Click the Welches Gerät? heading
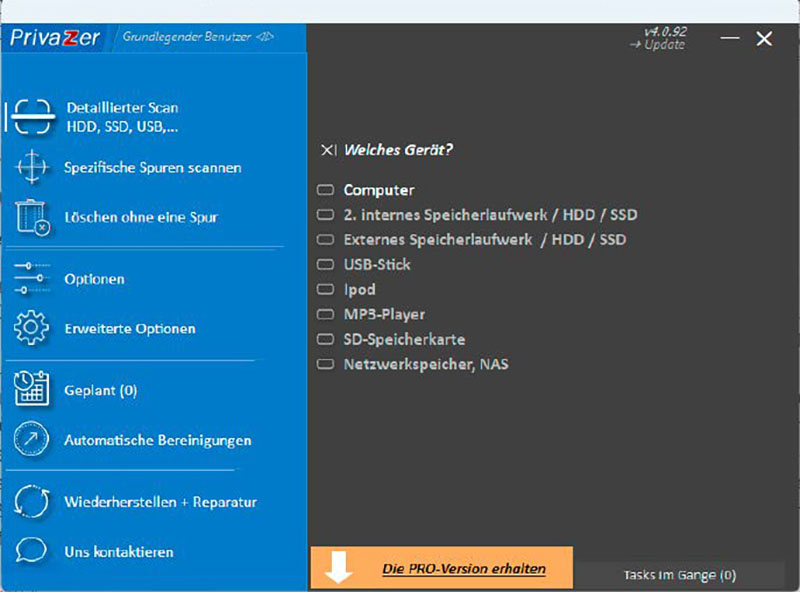The image size is (800, 592). click(398, 150)
